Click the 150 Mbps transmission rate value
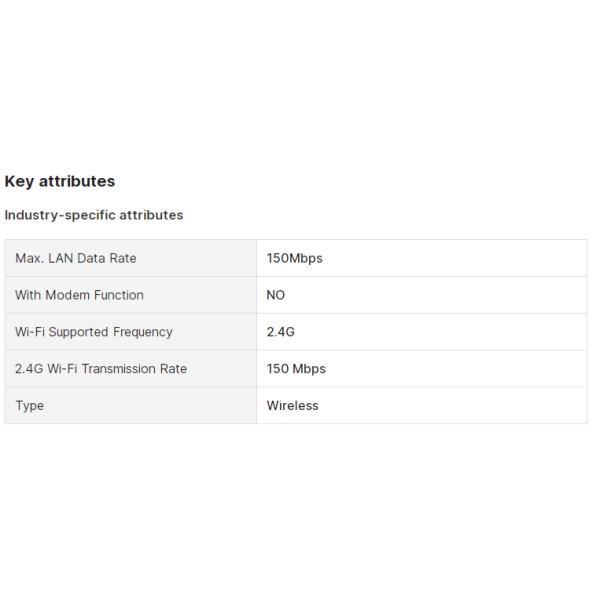 pos(296,369)
